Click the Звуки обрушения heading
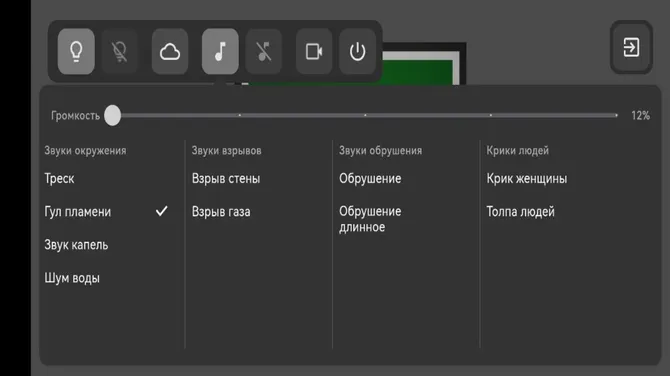Screen dimensions: 670x376 click(x=380, y=150)
